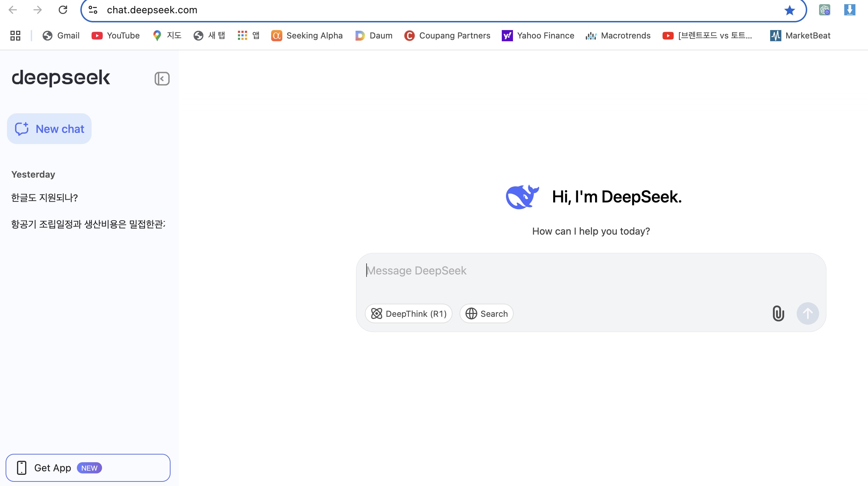The image size is (868, 486).
Task: Click the browser downloads arrow icon
Action: (849, 10)
